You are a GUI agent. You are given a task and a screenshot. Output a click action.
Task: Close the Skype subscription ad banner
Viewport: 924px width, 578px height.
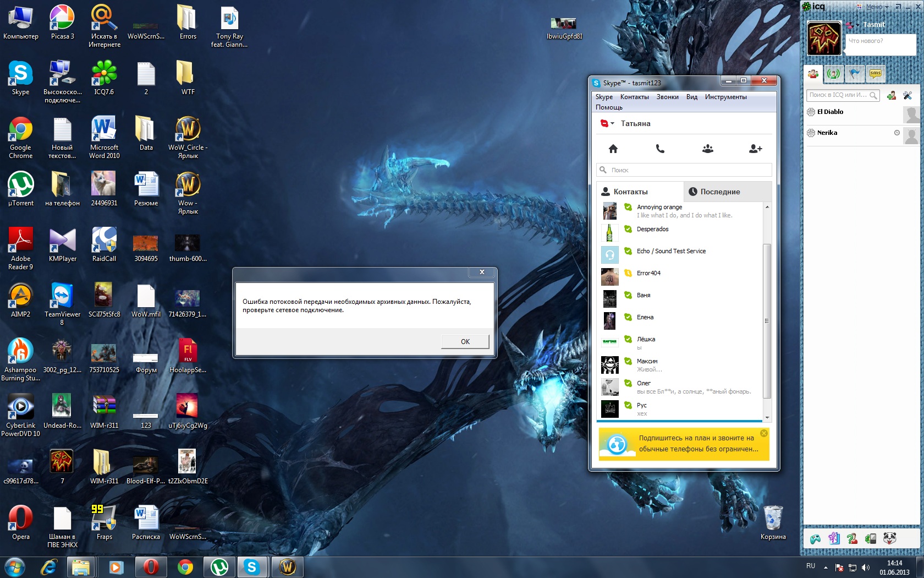coord(764,433)
